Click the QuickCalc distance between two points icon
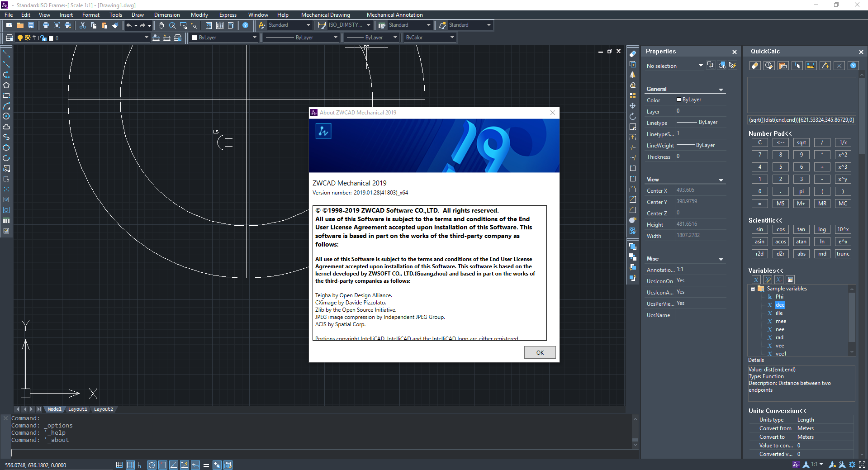This screenshot has height=470, width=868. tap(811, 66)
